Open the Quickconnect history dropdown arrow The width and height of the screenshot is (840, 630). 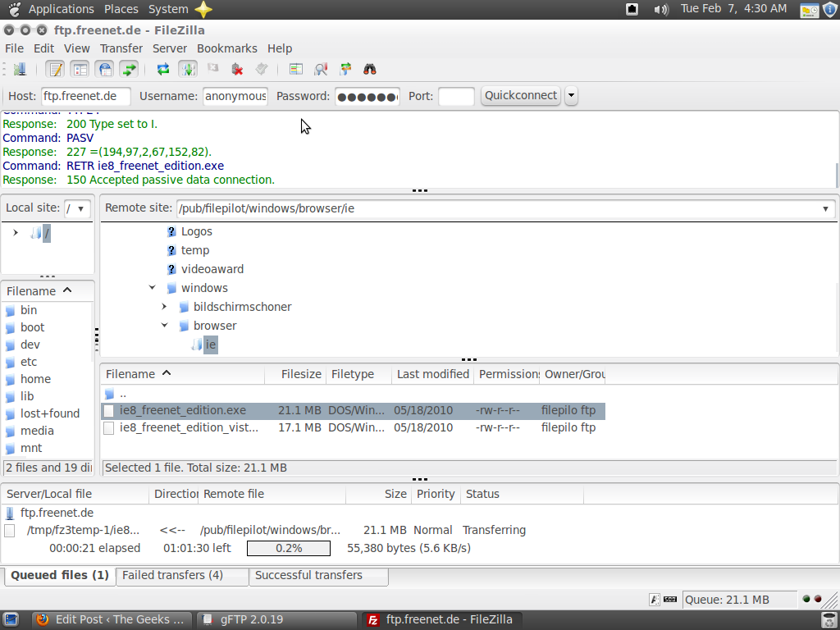click(x=571, y=96)
